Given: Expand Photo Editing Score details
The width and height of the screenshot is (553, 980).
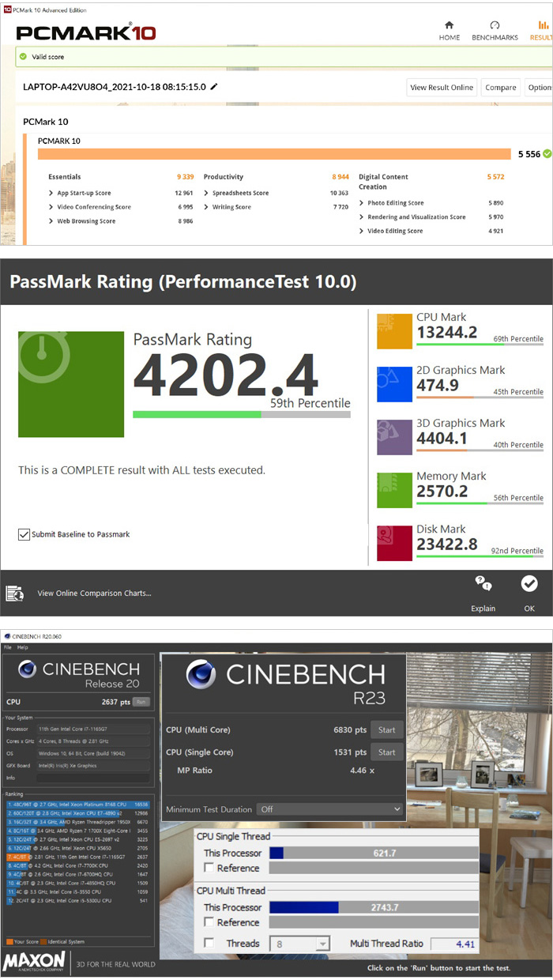Looking at the screenshot, I should tap(362, 203).
